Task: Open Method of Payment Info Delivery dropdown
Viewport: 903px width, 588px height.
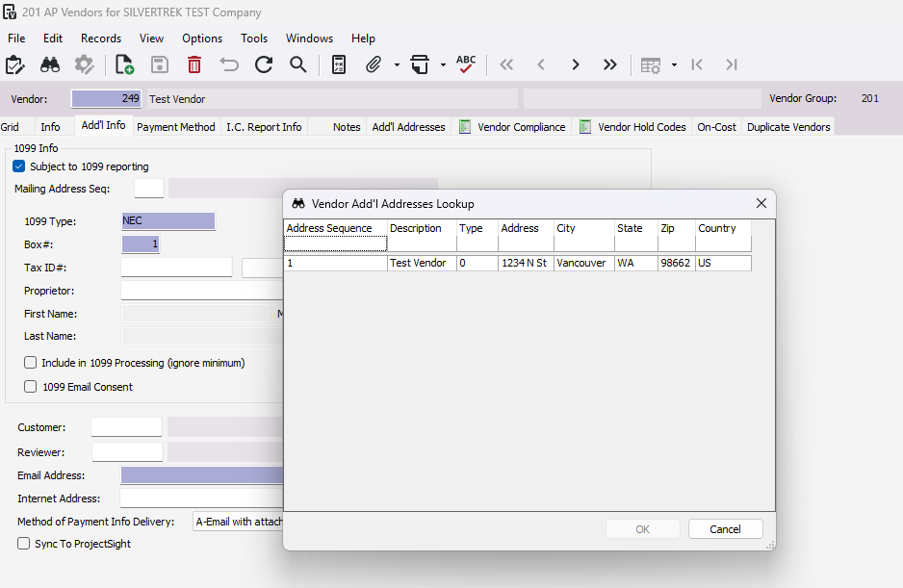Action: click(x=239, y=522)
